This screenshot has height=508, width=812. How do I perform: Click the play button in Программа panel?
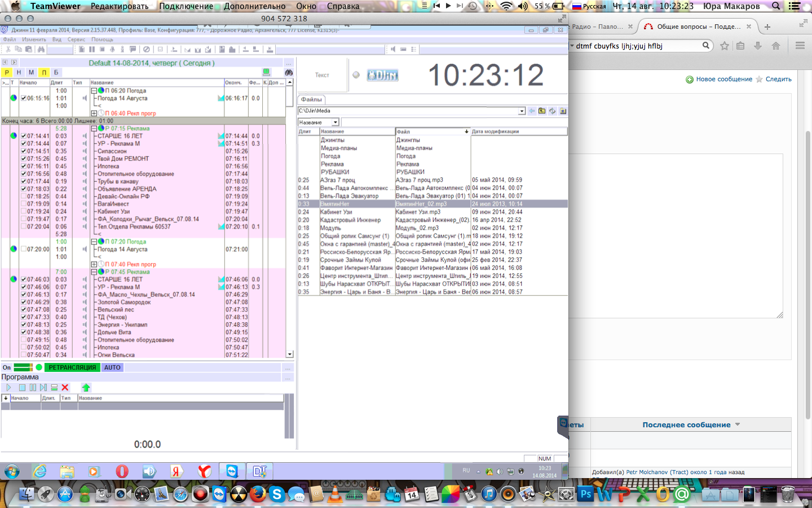[x=8, y=388]
